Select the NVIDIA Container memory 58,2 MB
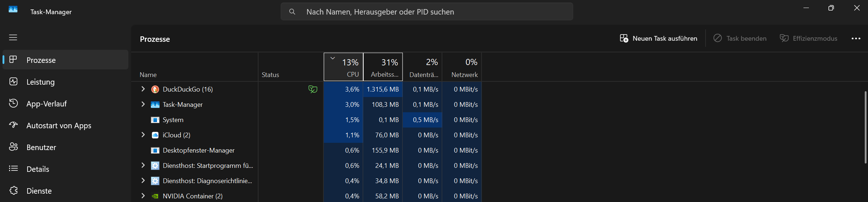Image resolution: width=868 pixels, height=202 pixels. coord(383,196)
